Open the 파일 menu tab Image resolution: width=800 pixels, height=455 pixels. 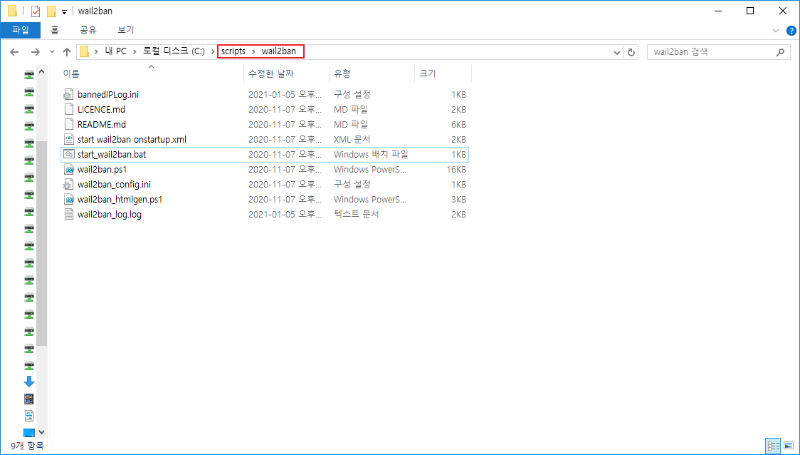tap(19, 30)
